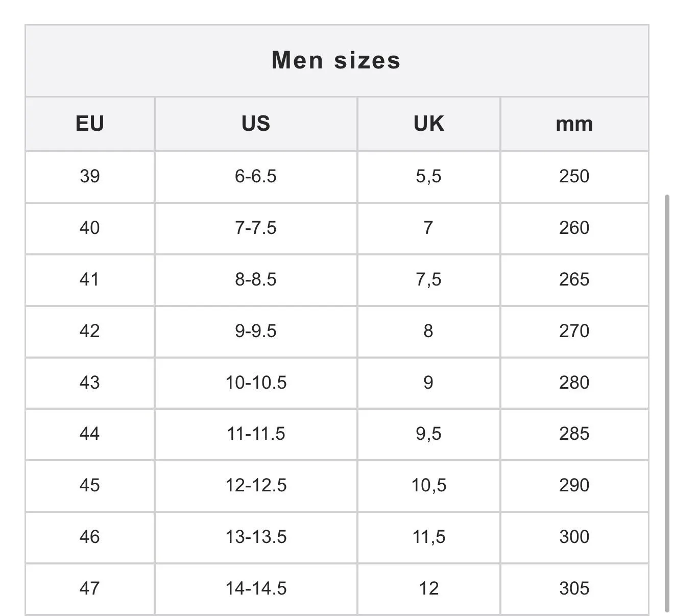Select EU size 43 cell

point(90,383)
